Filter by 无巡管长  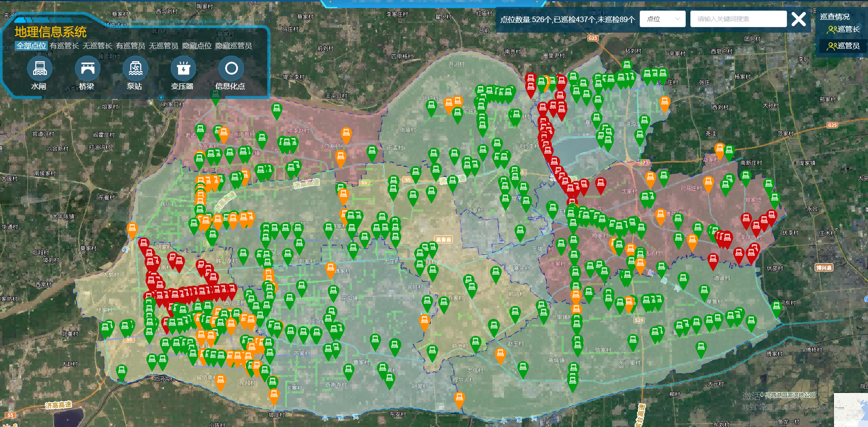click(97, 46)
